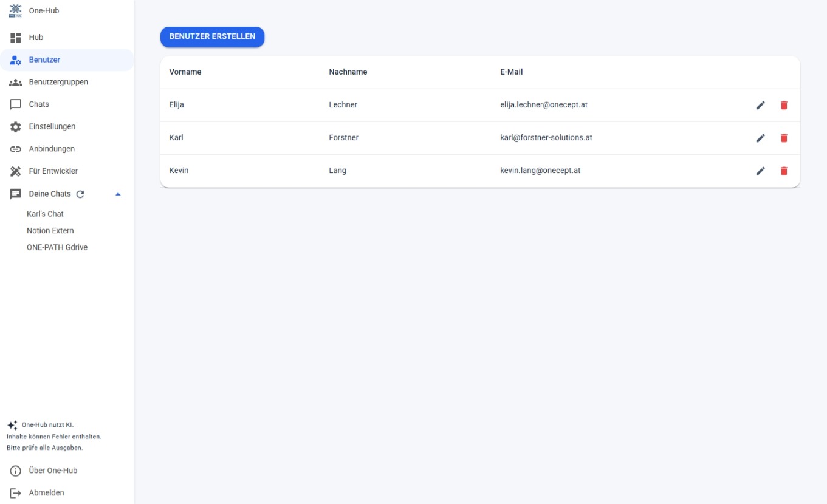Edit user Karl Forstner with pencil icon
Screen dimensions: 827x504
760,138
